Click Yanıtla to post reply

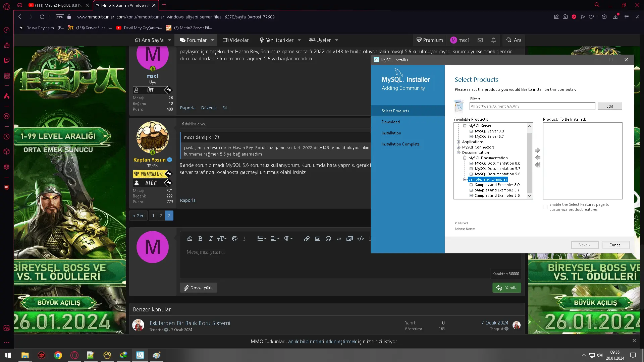point(506,288)
